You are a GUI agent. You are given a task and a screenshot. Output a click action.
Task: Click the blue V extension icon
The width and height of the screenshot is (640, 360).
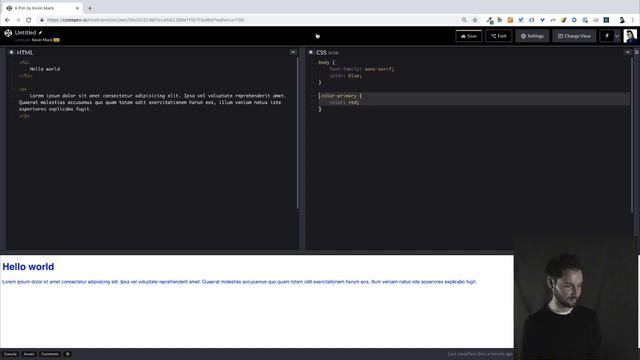[x=542, y=20]
